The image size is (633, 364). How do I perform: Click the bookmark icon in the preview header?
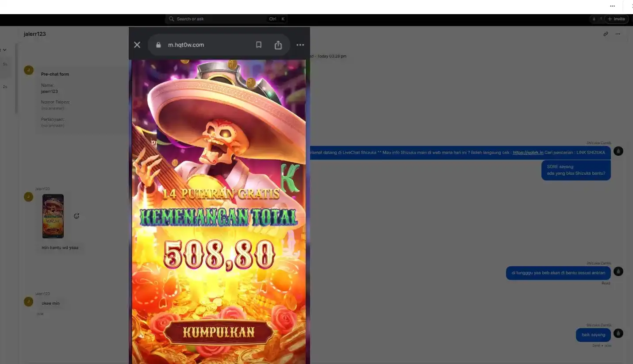pos(259,45)
